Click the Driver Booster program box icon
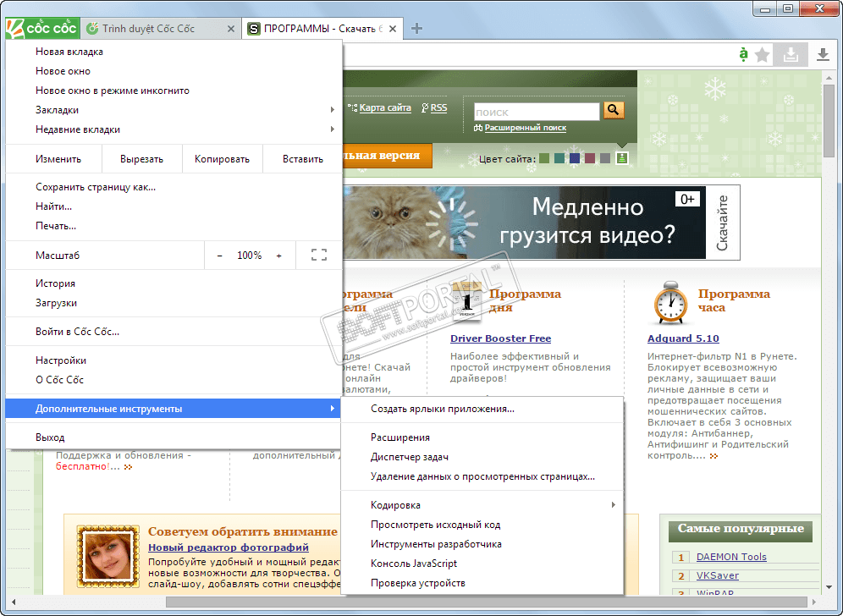The height and width of the screenshot is (616, 843). click(x=467, y=301)
